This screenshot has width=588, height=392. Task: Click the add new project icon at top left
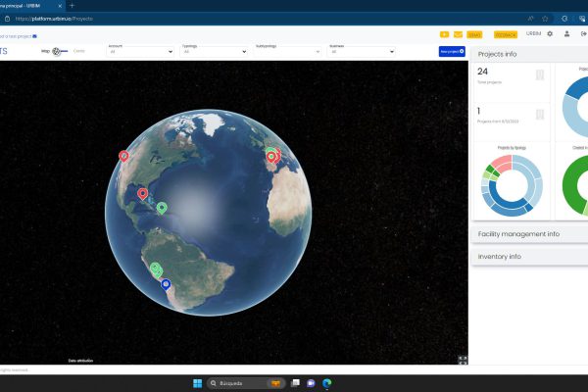[34, 36]
